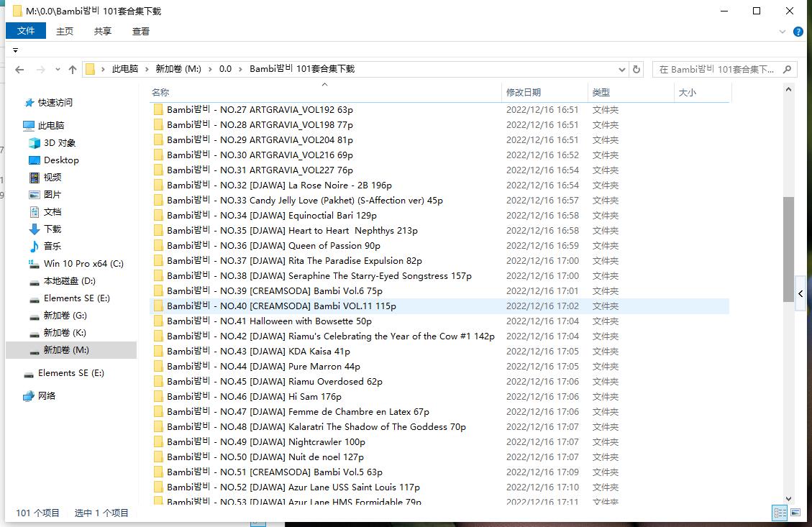Open the 文件 menu tab
The image size is (812, 527).
[x=26, y=31]
